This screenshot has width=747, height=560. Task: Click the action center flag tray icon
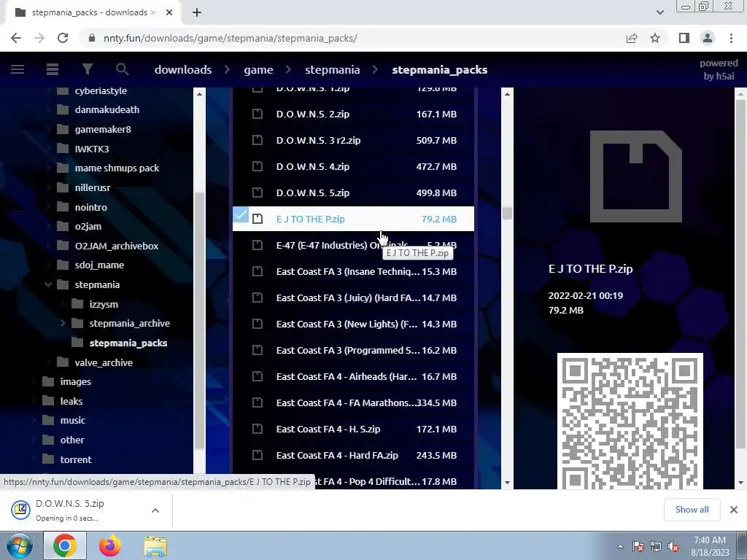pyautogui.click(x=638, y=546)
